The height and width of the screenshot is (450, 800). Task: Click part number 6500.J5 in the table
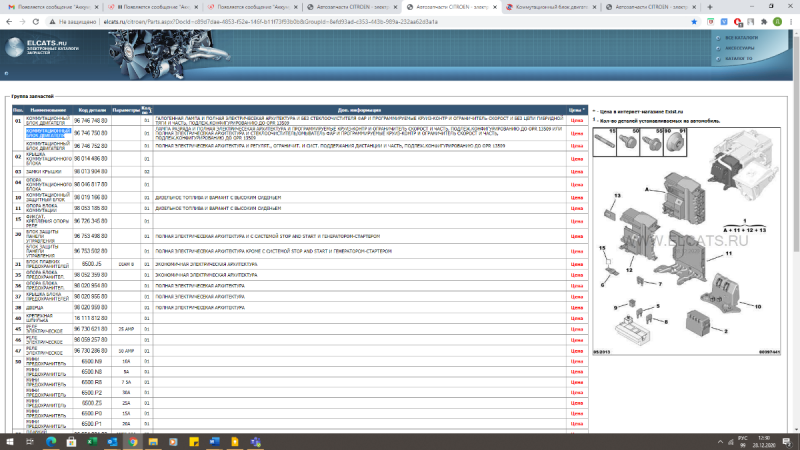point(92,263)
